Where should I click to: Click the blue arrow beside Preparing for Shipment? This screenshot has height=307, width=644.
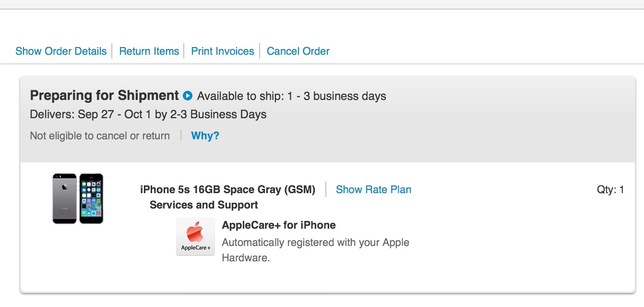pos(188,96)
